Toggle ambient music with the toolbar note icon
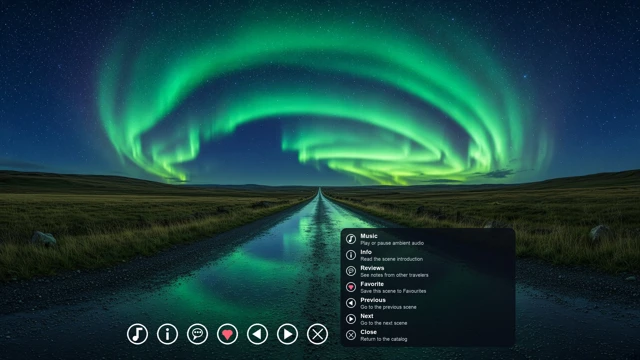This screenshot has width=640, height=360. click(138, 334)
